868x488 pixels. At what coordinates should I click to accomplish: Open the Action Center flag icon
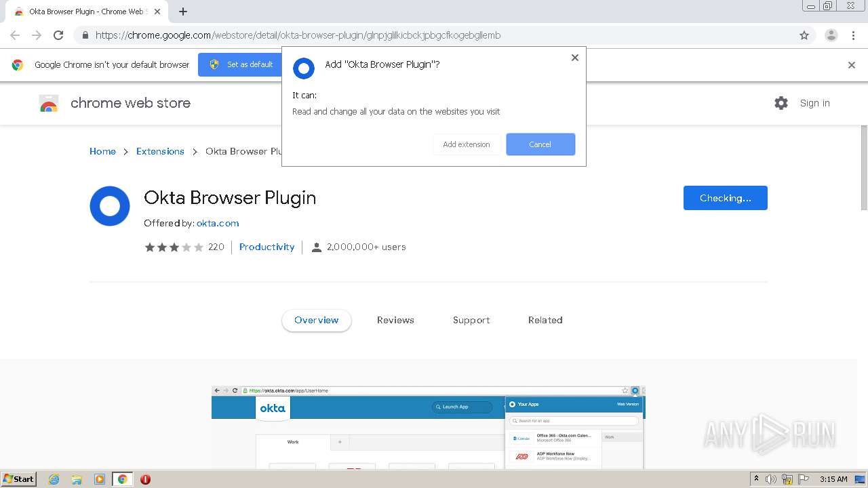(x=804, y=479)
